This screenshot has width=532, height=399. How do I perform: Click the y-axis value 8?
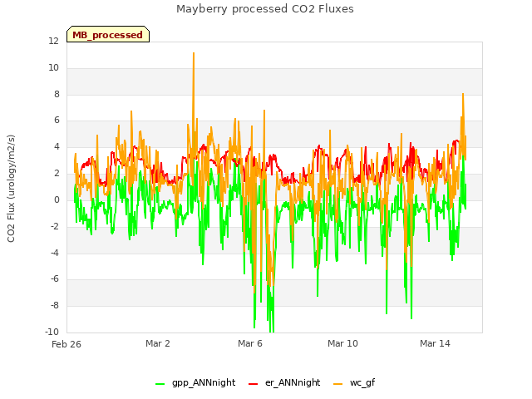pyautogui.click(x=57, y=94)
